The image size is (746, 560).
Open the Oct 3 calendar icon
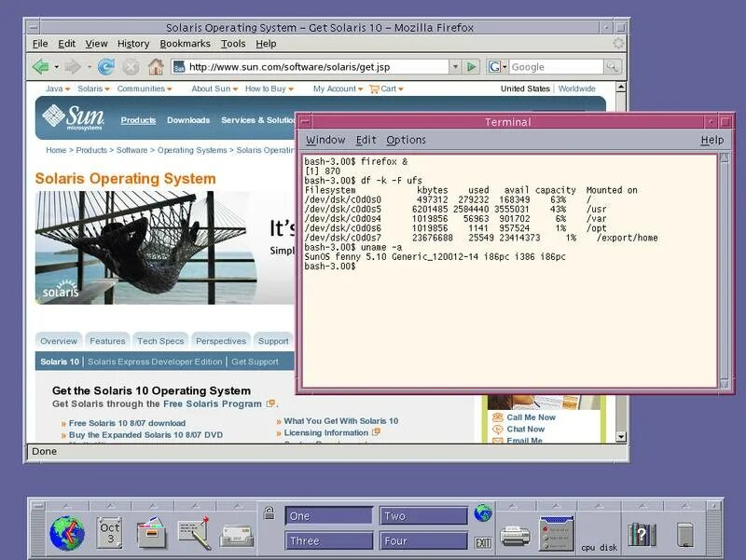pyautogui.click(x=109, y=533)
